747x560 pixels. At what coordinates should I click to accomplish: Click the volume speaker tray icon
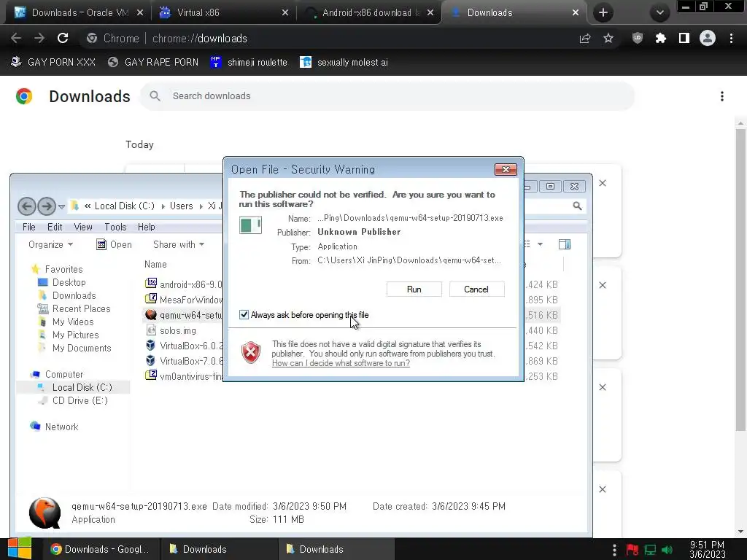point(667,550)
